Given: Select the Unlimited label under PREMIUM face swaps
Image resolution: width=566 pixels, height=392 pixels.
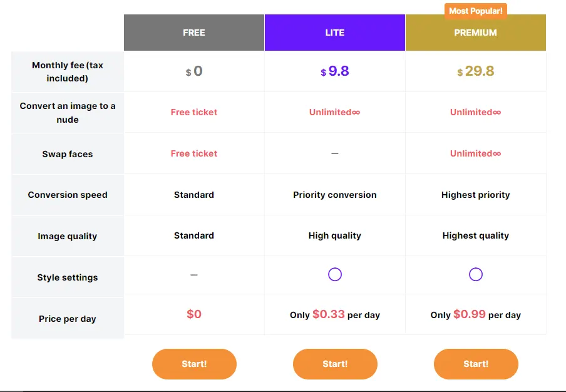Looking at the screenshot, I should click(476, 153).
